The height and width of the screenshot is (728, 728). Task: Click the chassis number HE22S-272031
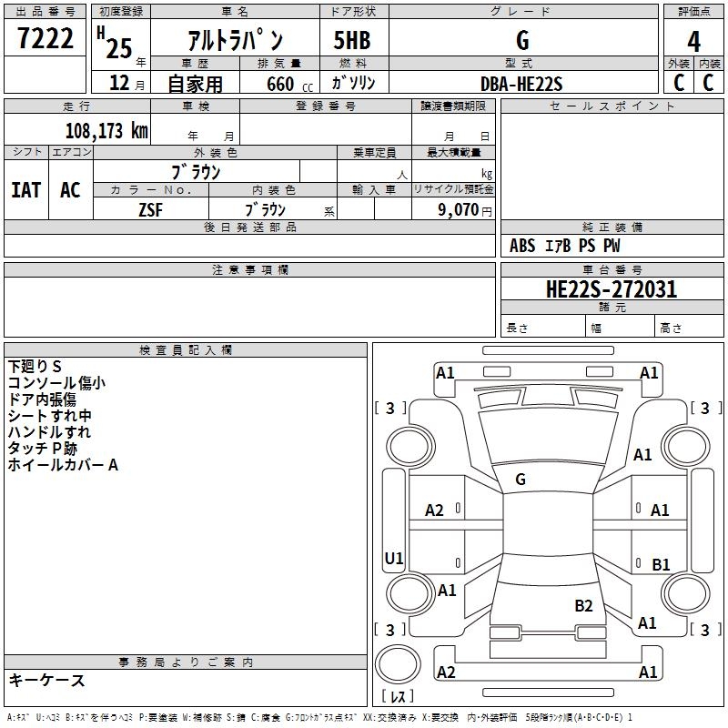[612, 288]
